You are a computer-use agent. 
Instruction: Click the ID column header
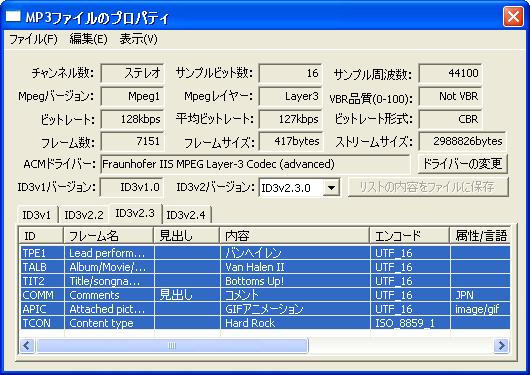pyautogui.click(x=41, y=236)
